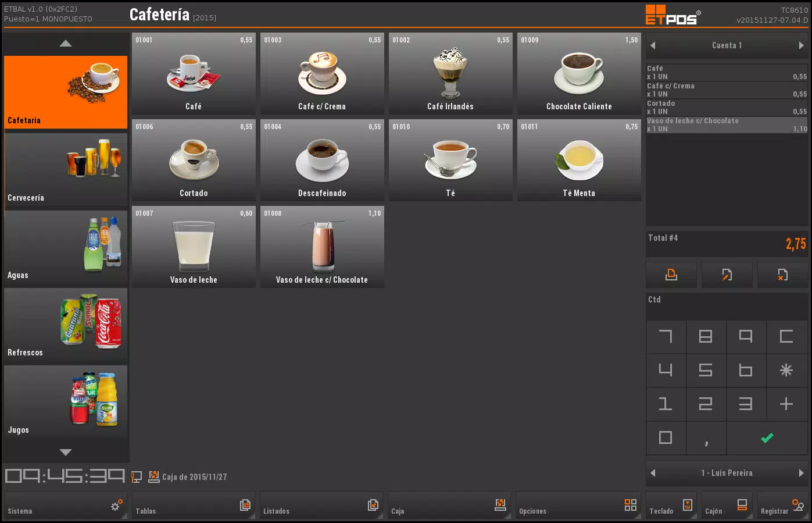812x523 pixels.
Task: Select Vaso de leche c/ Chocolate tile
Action: 322,247
